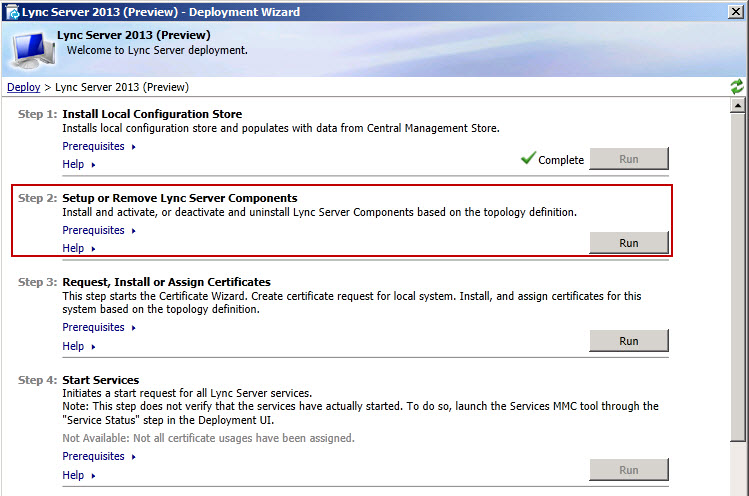Screen dimensions: 749x496
Task: Run the Request, Install or Assign Certificates step
Action: (x=628, y=341)
